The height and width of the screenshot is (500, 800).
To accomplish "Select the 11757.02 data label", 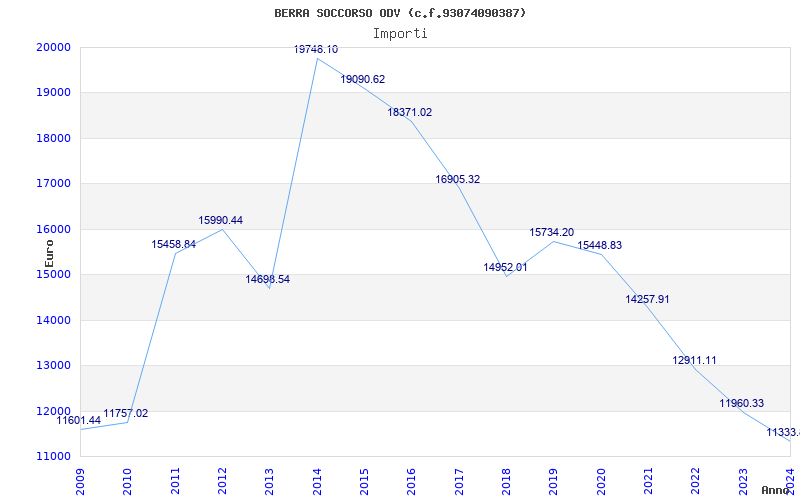I will [x=126, y=413].
